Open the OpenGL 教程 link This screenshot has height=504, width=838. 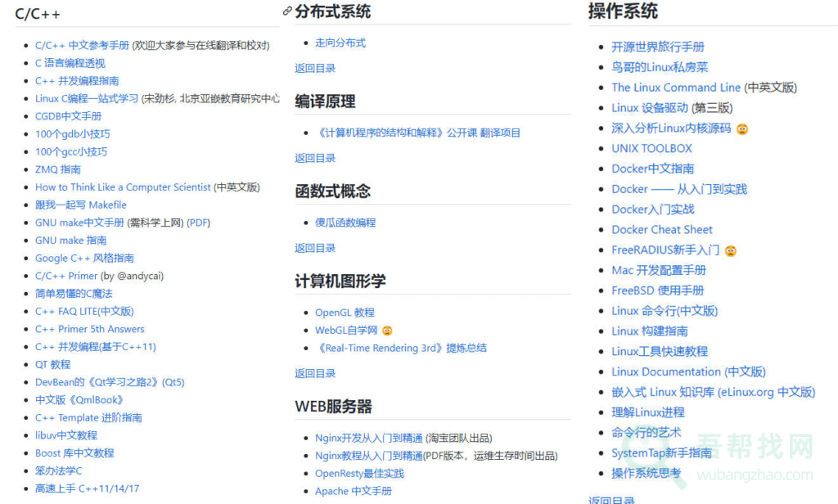345,313
